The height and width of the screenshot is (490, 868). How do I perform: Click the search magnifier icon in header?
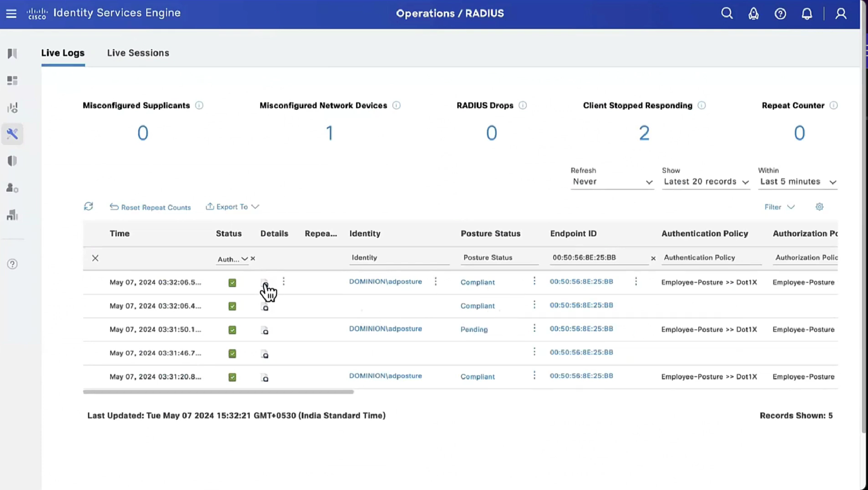pyautogui.click(x=727, y=13)
